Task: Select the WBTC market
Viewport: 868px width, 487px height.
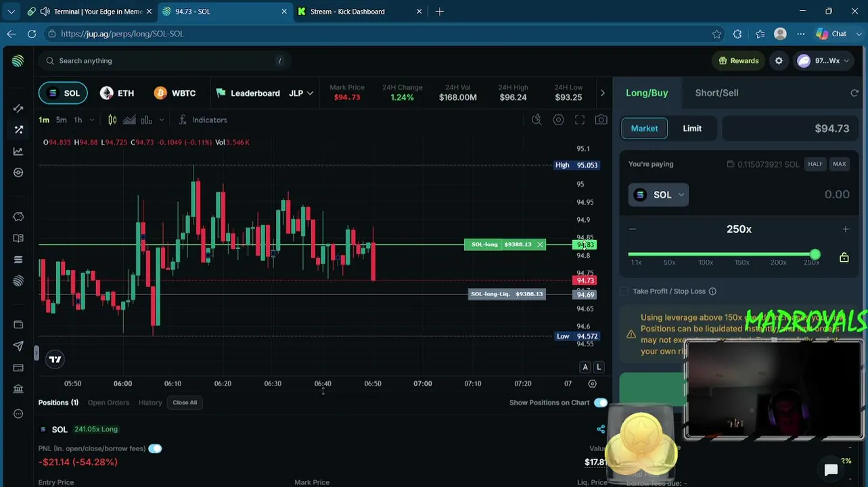Action: pyautogui.click(x=175, y=93)
